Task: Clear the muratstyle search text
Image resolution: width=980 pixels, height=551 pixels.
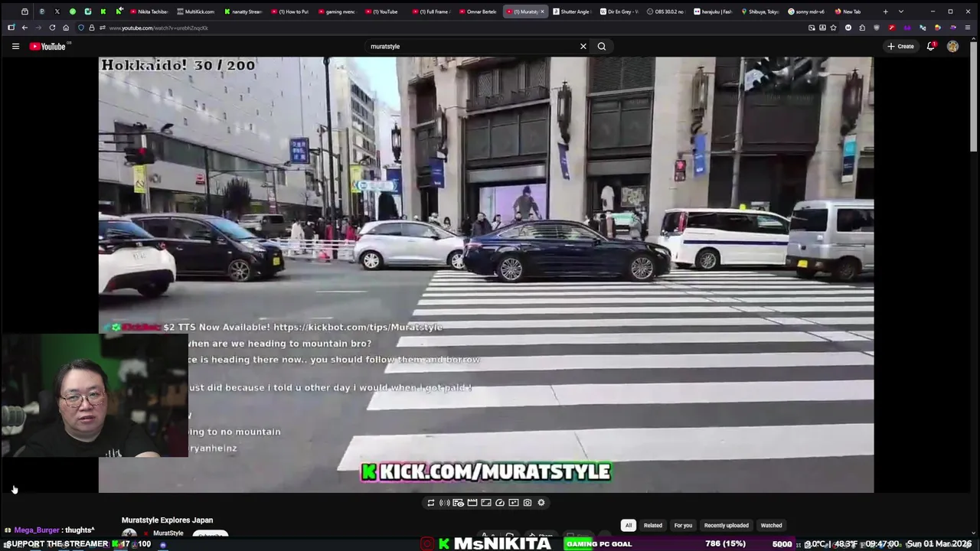Action: pyautogui.click(x=583, y=47)
